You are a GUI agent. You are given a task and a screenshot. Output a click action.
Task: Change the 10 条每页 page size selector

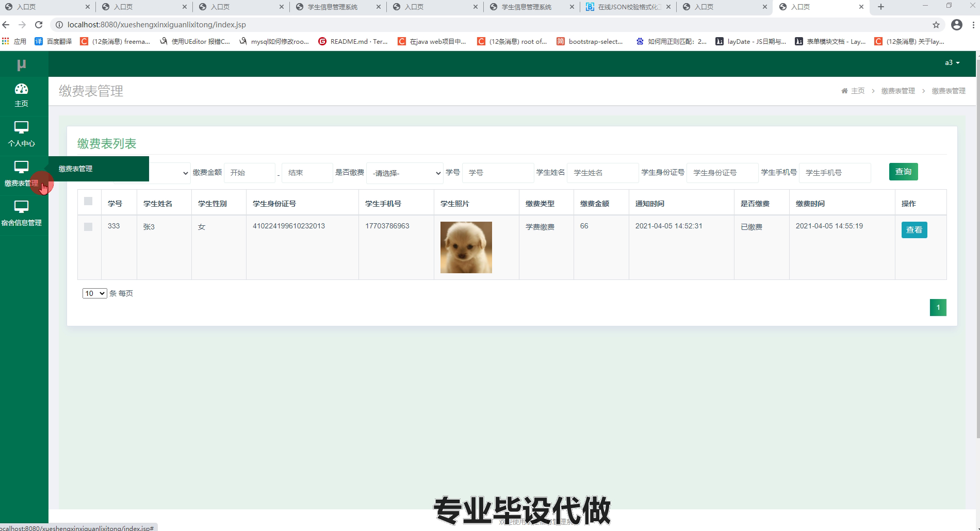tap(94, 293)
